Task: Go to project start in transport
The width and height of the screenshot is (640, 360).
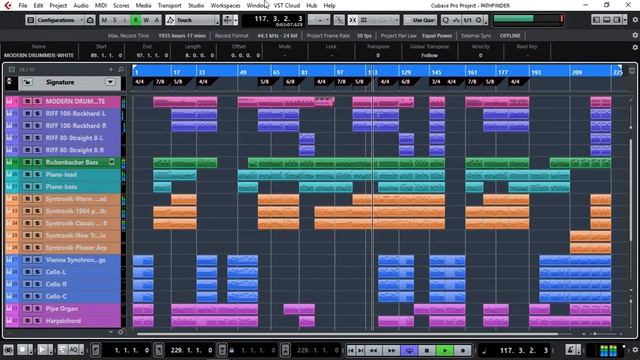Action: (351, 350)
